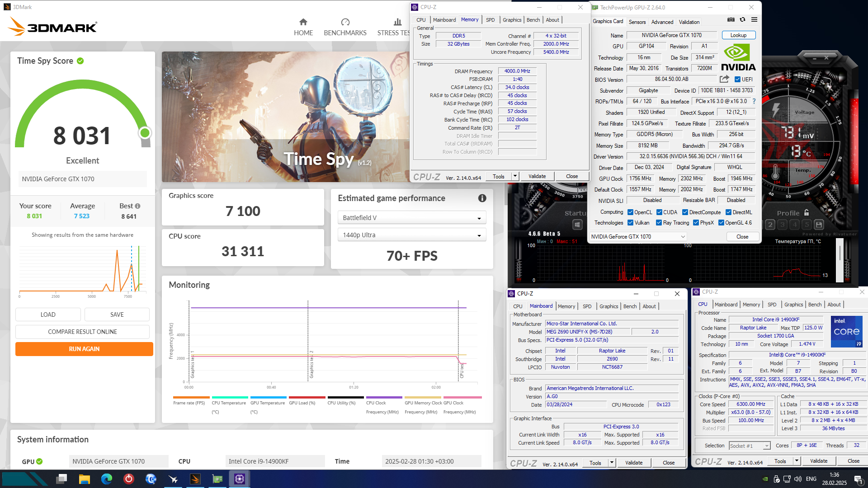Click the SAVE button in 3DMark

[117, 314]
